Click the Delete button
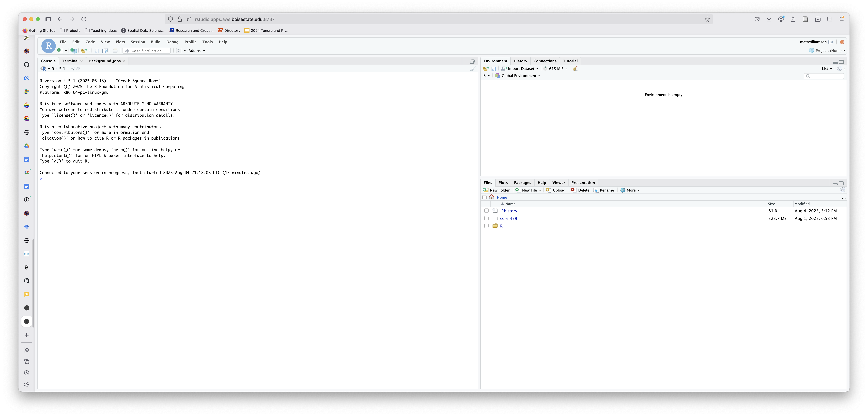The width and height of the screenshot is (868, 416). tap(580, 190)
